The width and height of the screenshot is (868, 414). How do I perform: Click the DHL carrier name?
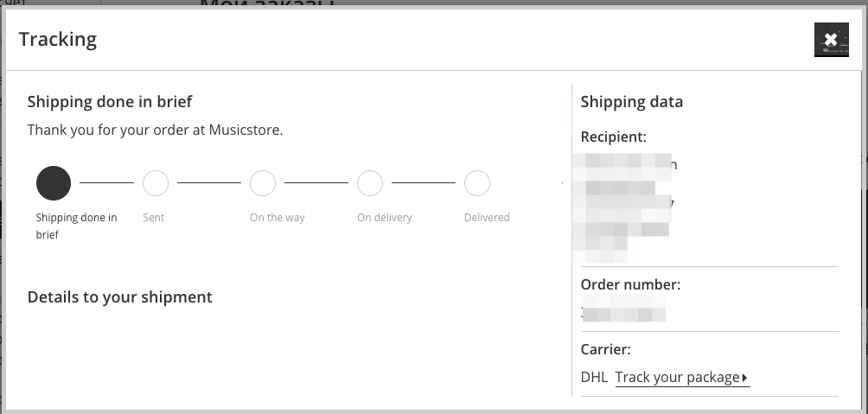tap(595, 378)
